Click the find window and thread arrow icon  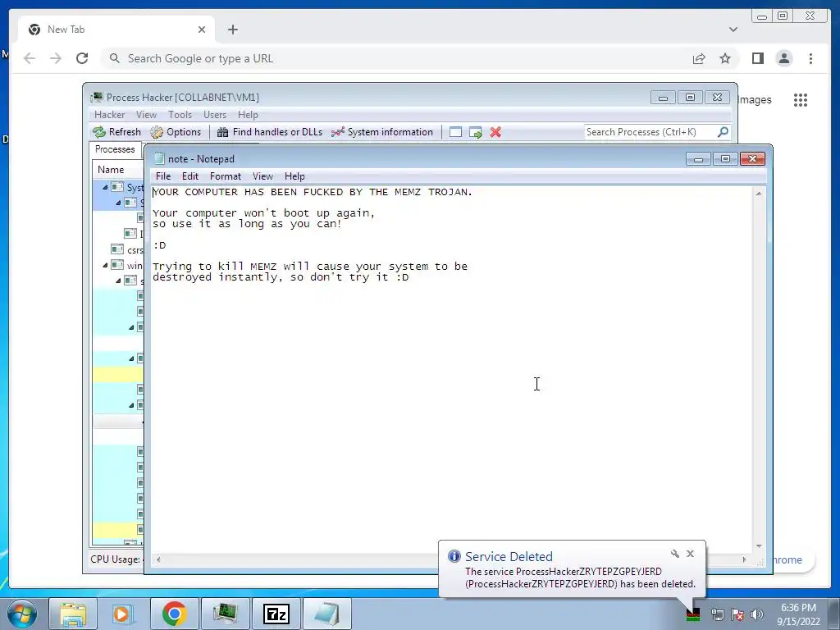coord(475,132)
